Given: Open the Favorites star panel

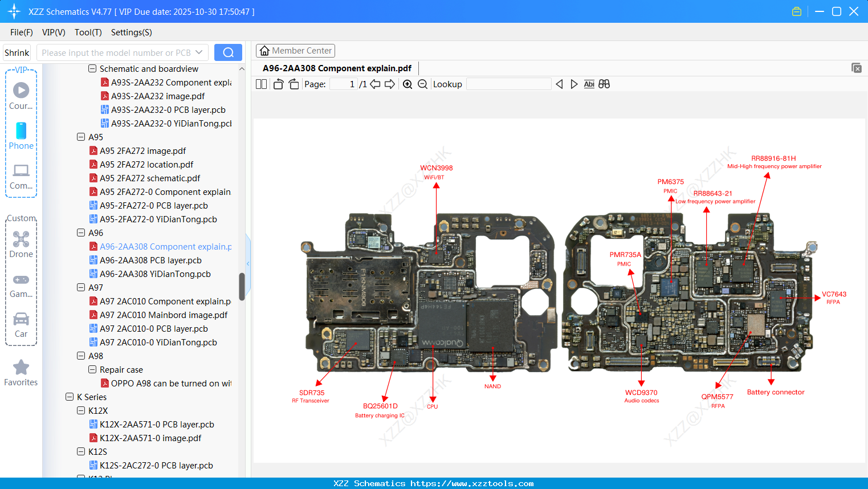Looking at the screenshot, I should click(x=21, y=372).
